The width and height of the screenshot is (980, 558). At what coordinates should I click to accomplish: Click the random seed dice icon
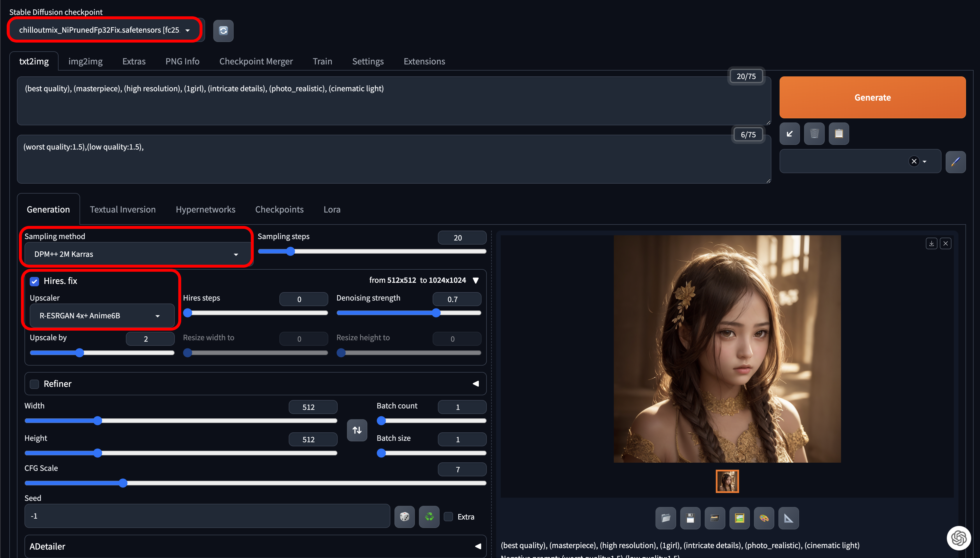tap(404, 517)
